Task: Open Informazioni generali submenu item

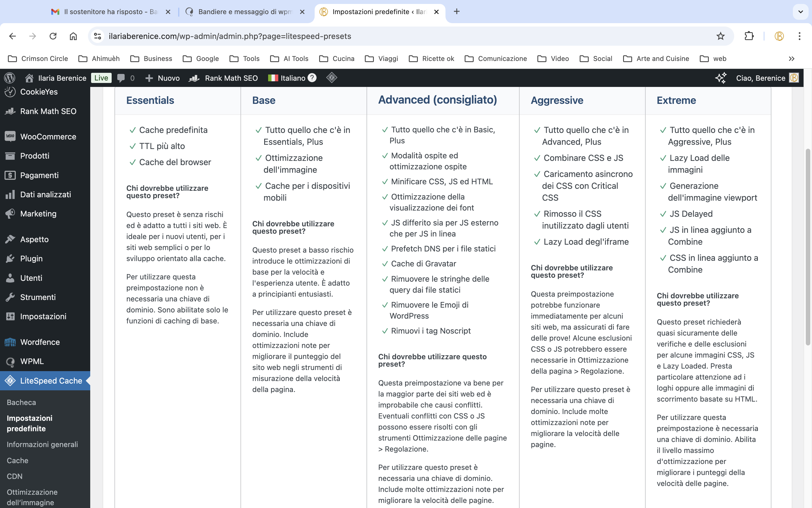Action: (42, 444)
